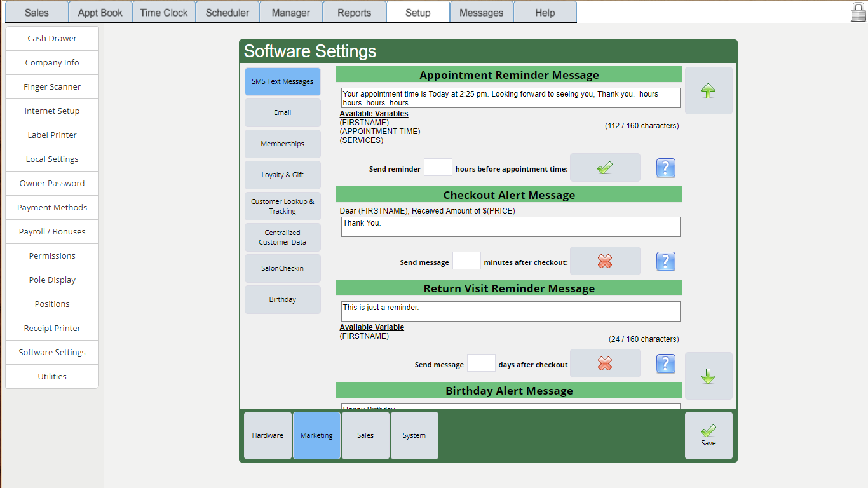The width and height of the screenshot is (868, 488).
Task: Open Loyalty & Gift settings
Action: click(x=283, y=175)
